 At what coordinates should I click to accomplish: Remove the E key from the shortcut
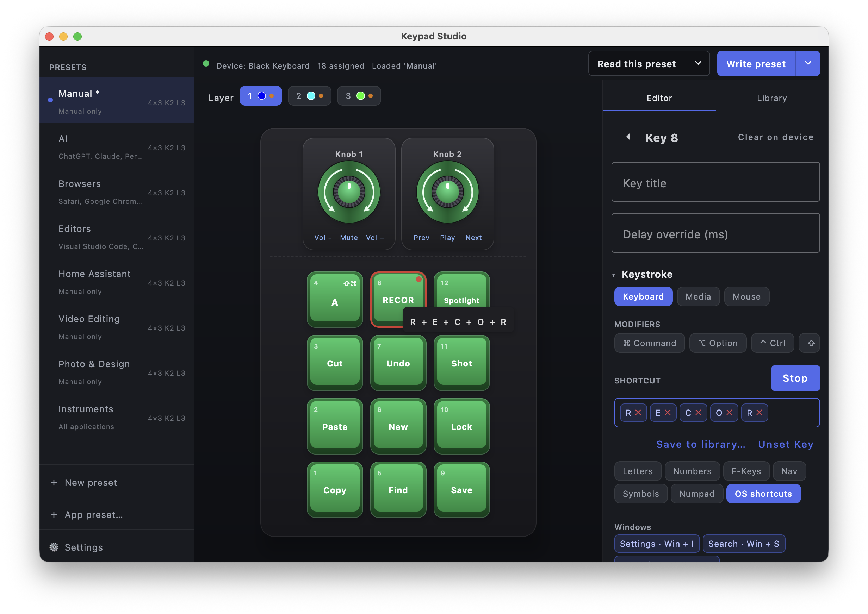(668, 413)
